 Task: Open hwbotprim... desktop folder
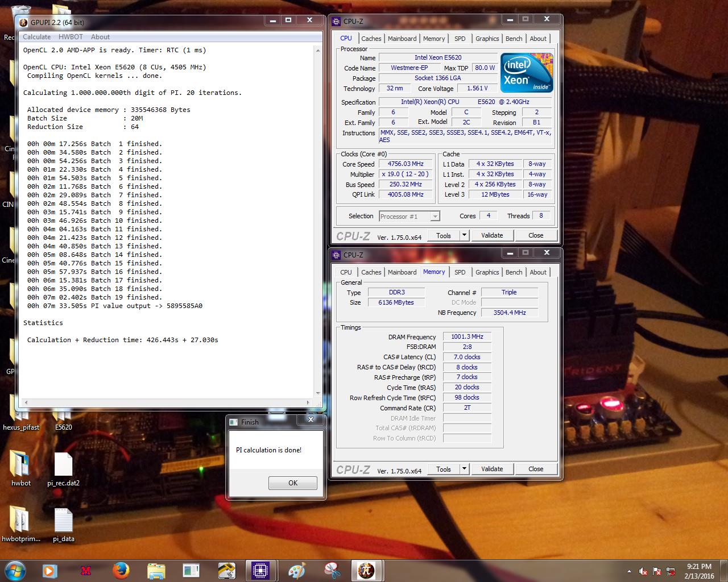(x=21, y=525)
